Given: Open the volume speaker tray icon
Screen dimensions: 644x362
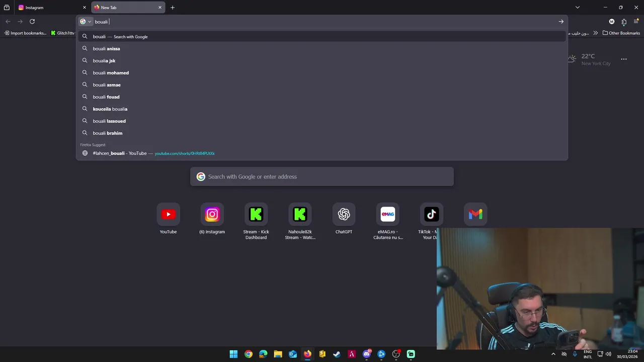Looking at the screenshot, I should point(609,354).
